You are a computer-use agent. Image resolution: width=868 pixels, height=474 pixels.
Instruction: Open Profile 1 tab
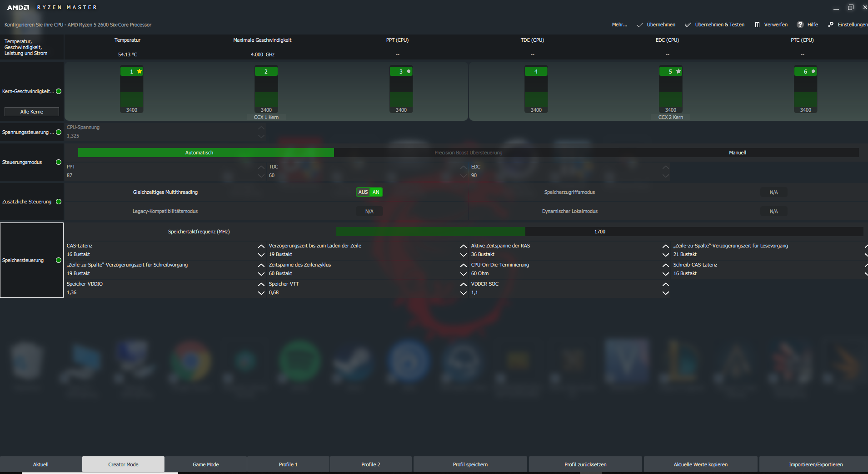coord(288,464)
